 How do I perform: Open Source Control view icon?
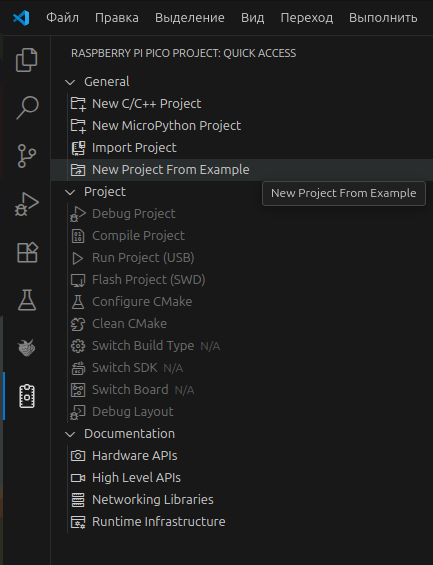click(27, 156)
